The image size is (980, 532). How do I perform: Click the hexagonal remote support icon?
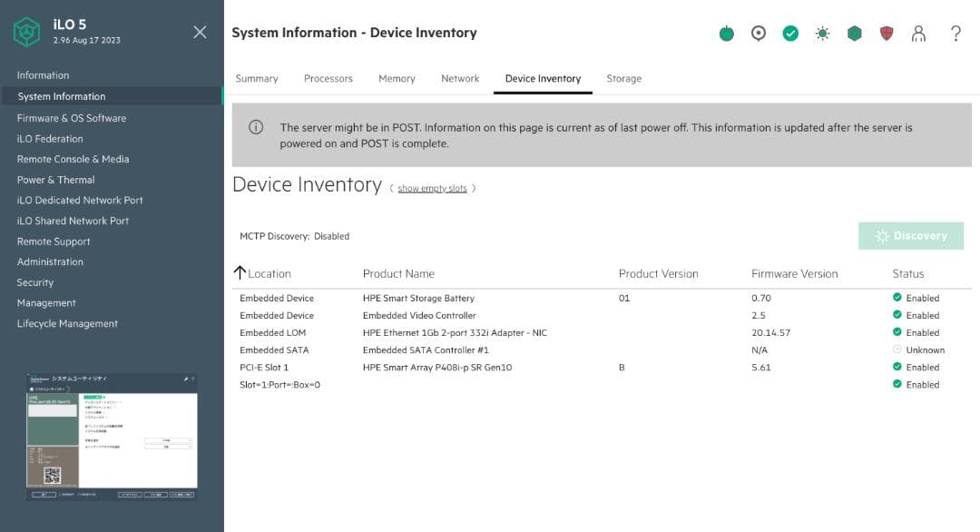pyautogui.click(x=854, y=33)
